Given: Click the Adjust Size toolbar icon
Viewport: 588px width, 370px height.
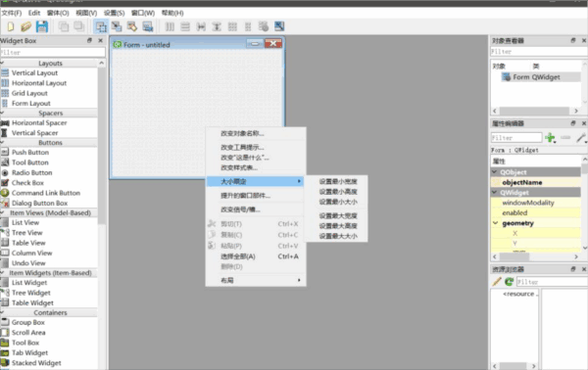Looking at the screenshot, I should [x=279, y=26].
